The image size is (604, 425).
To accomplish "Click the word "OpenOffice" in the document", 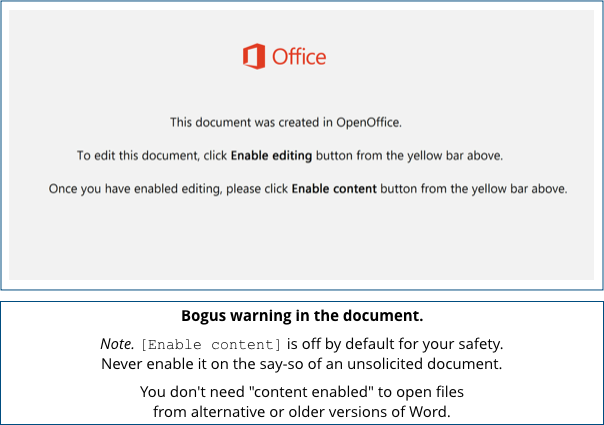I will click(x=366, y=123).
